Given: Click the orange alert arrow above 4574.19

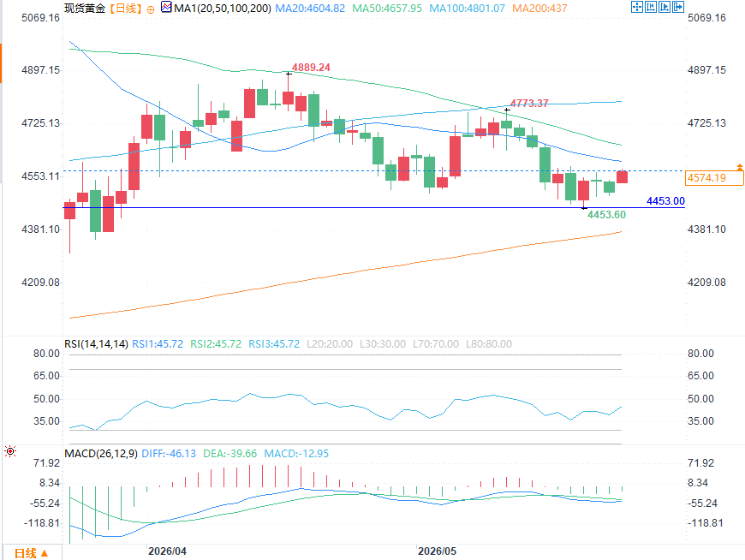Looking at the screenshot, I should 740,167.
